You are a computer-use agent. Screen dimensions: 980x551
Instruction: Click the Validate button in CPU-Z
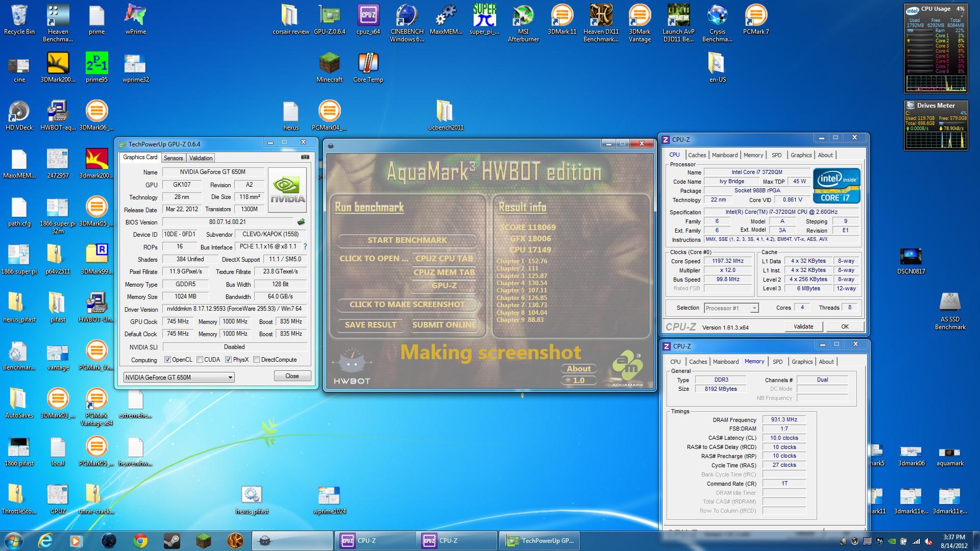click(x=803, y=327)
